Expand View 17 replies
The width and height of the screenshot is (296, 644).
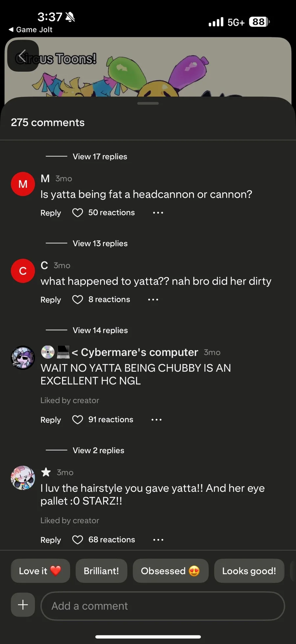(100, 156)
